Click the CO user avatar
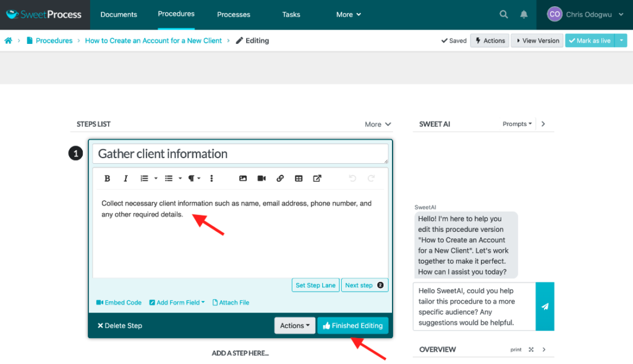 [x=554, y=14]
